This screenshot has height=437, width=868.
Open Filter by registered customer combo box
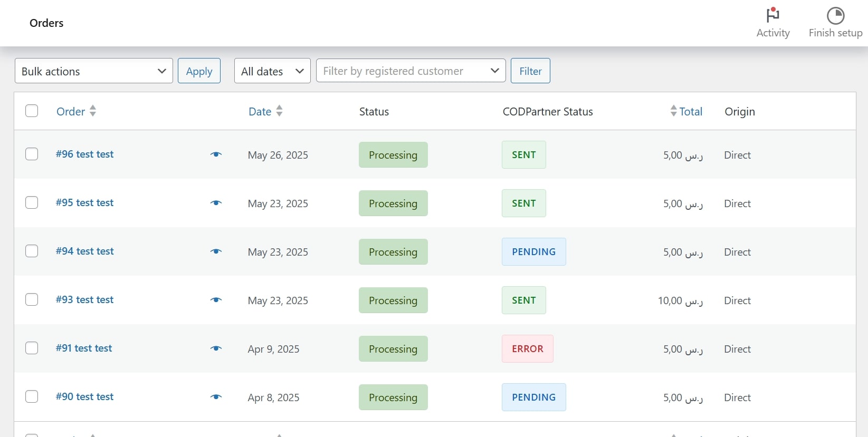pos(411,71)
